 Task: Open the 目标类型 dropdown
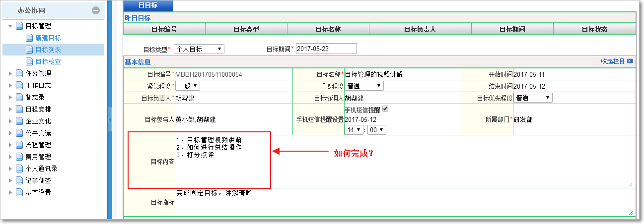point(199,49)
